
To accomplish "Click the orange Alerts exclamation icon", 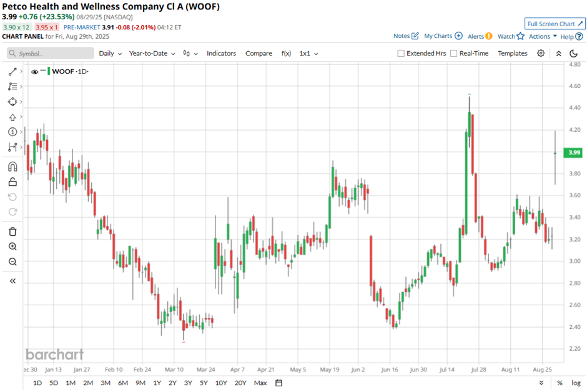I will (489, 36).
